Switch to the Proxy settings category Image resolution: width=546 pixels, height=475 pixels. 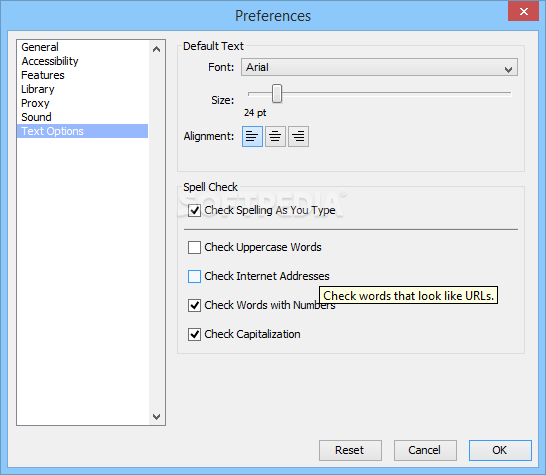35,103
